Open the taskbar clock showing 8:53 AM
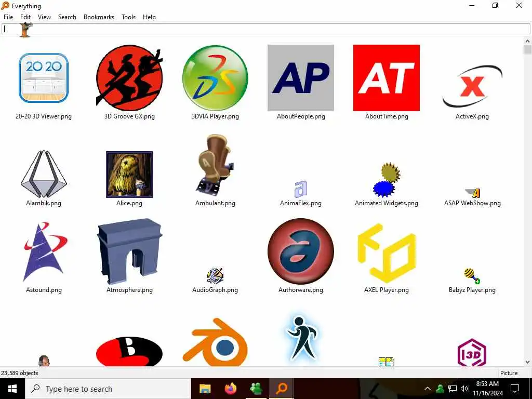This screenshot has width=532, height=399. [x=487, y=389]
